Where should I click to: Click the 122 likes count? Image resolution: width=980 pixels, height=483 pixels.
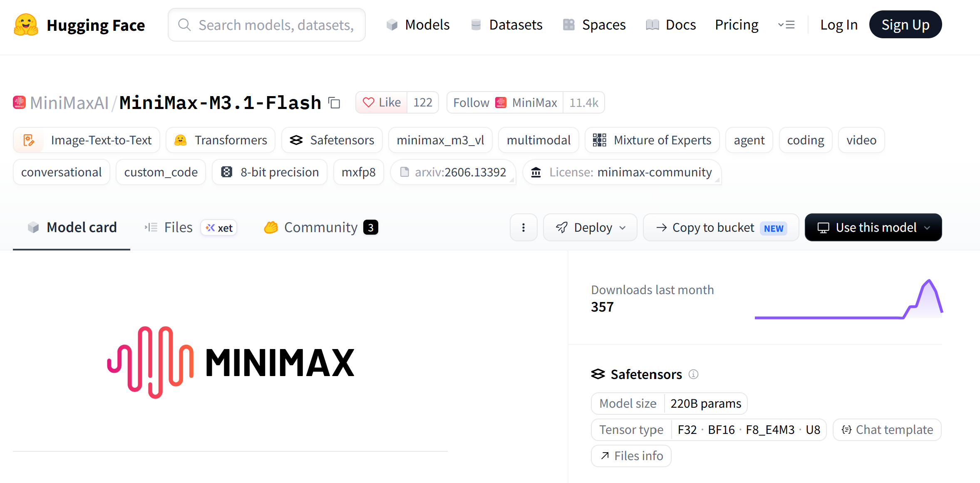[423, 102]
